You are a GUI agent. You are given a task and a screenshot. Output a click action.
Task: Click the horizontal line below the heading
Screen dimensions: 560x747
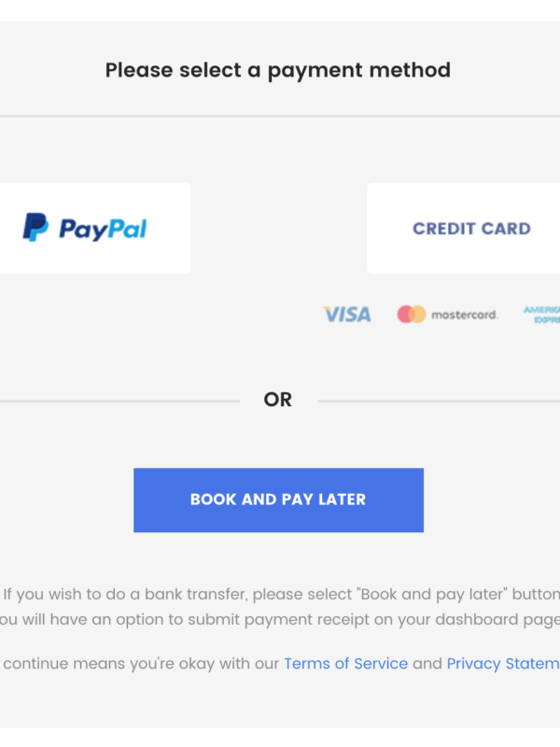pos(280,117)
